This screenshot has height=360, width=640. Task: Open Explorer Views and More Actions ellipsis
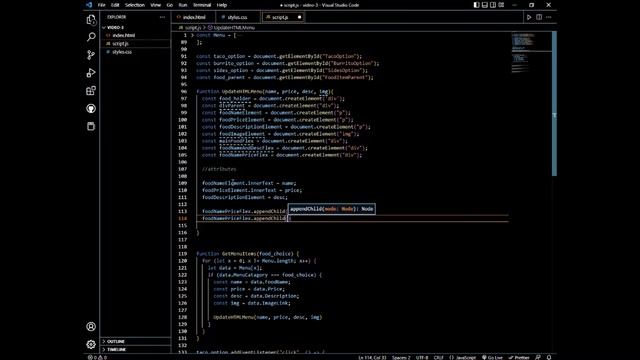(x=162, y=17)
